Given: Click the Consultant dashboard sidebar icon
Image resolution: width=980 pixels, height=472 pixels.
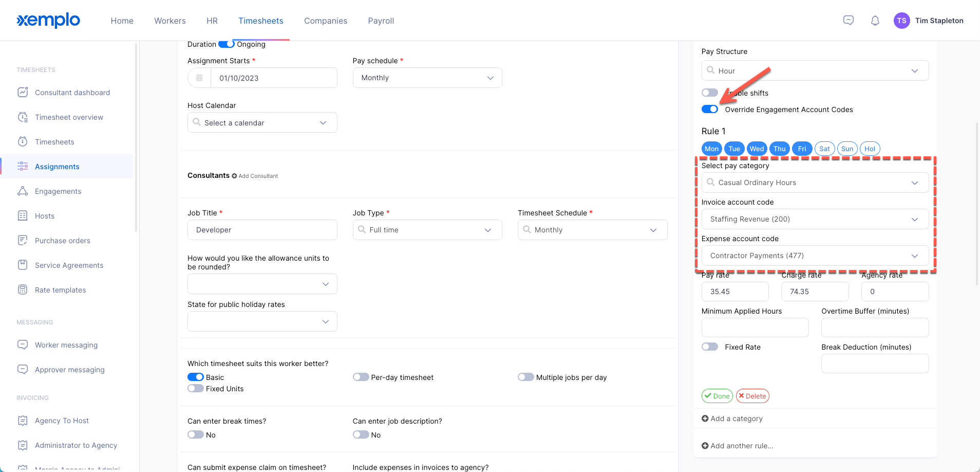Looking at the screenshot, I should (x=23, y=93).
